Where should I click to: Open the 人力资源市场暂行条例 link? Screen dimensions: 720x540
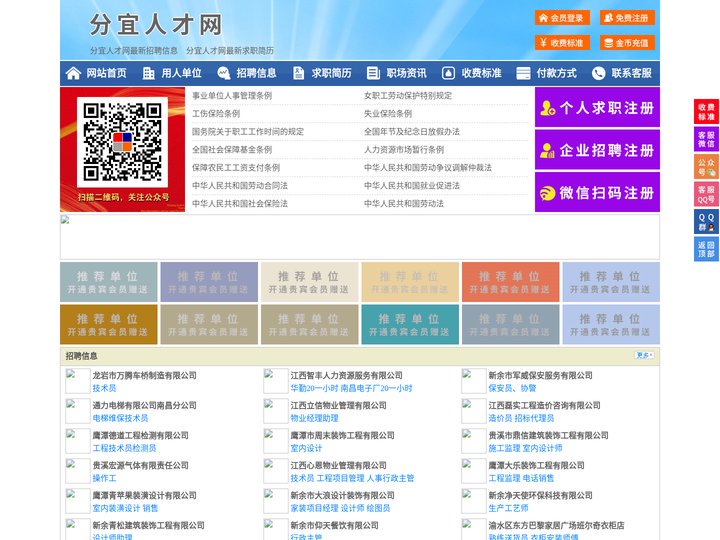pos(404,150)
